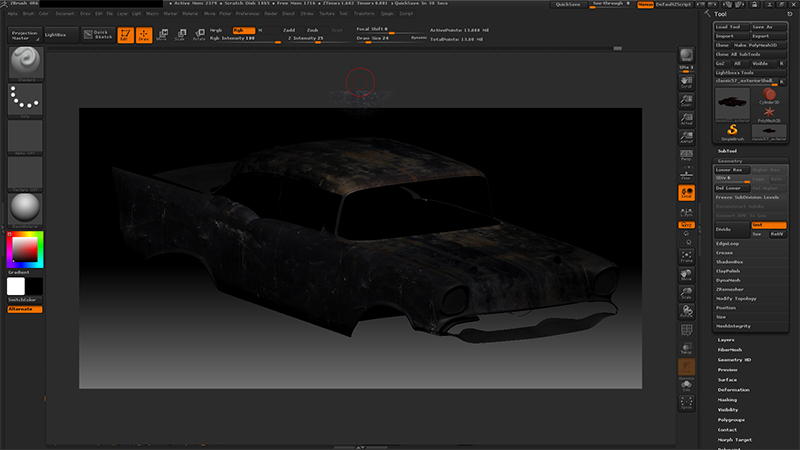Click the Divide button
Viewport: 800px width, 450px height.
(x=732, y=230)
